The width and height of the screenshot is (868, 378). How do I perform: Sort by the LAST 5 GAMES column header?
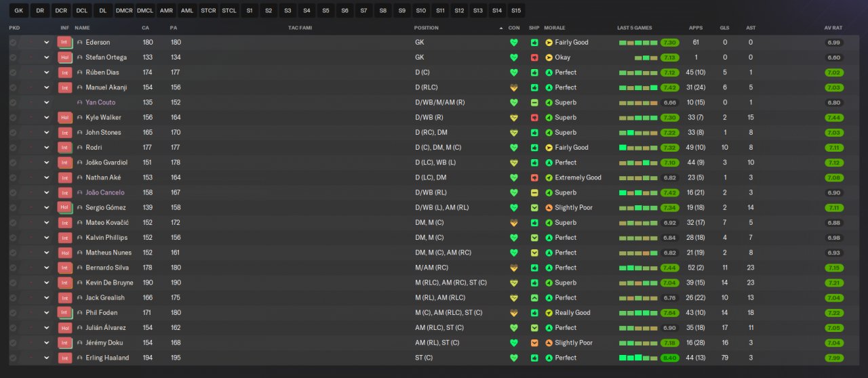point(635,28)
